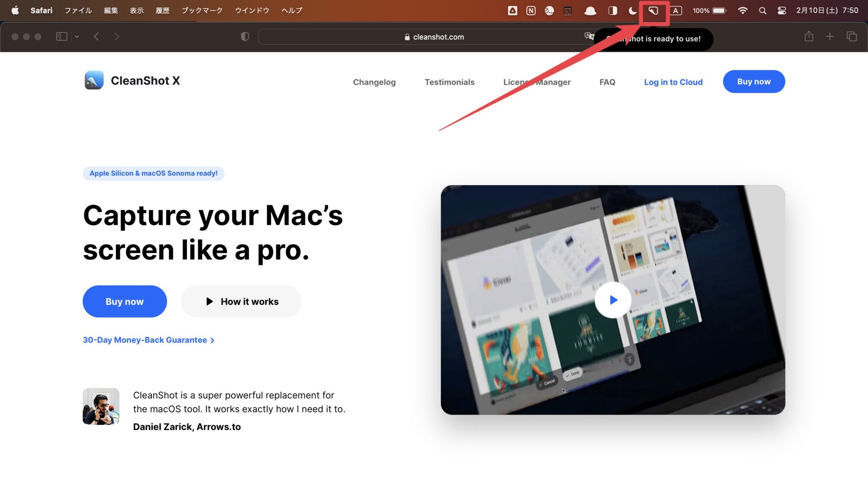
Task: Open the 履歴 menu
Action: pyautogui.click(x=162, y=11)
